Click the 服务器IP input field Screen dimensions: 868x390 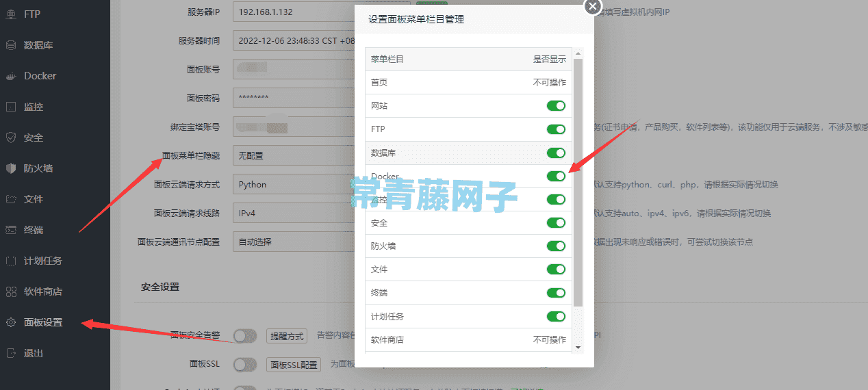pos(293,12)
